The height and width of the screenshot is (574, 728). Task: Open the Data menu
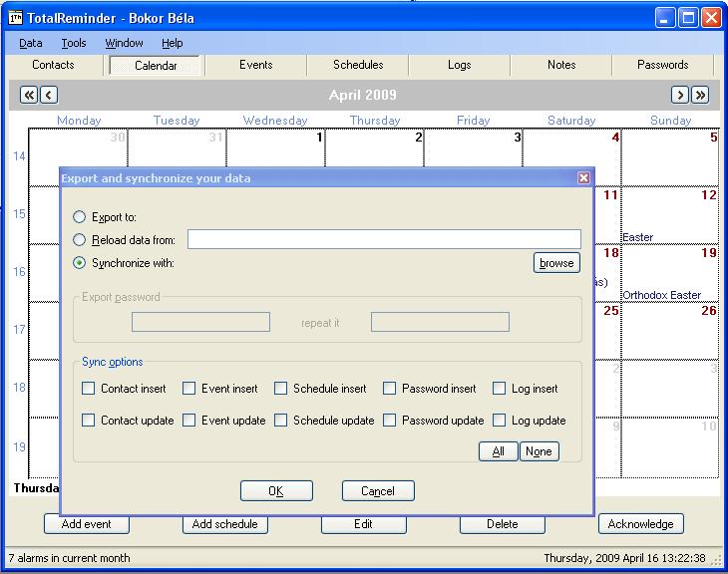tap(31, 43)
